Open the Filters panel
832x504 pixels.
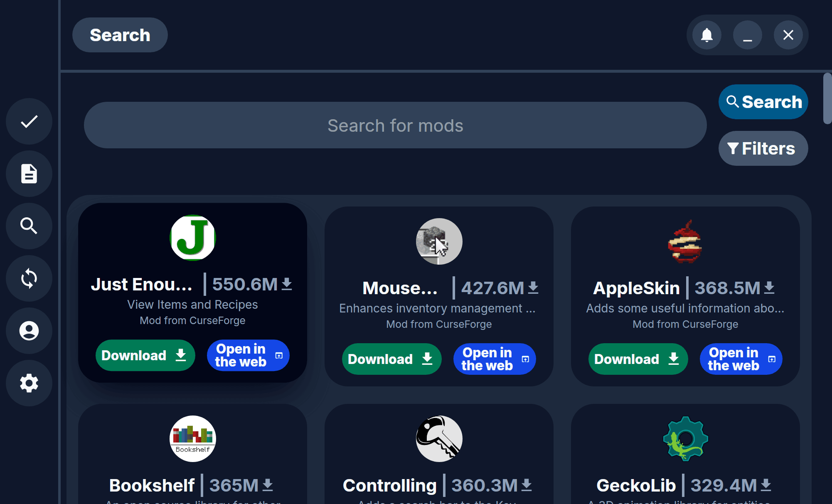(x=763, y=148)
